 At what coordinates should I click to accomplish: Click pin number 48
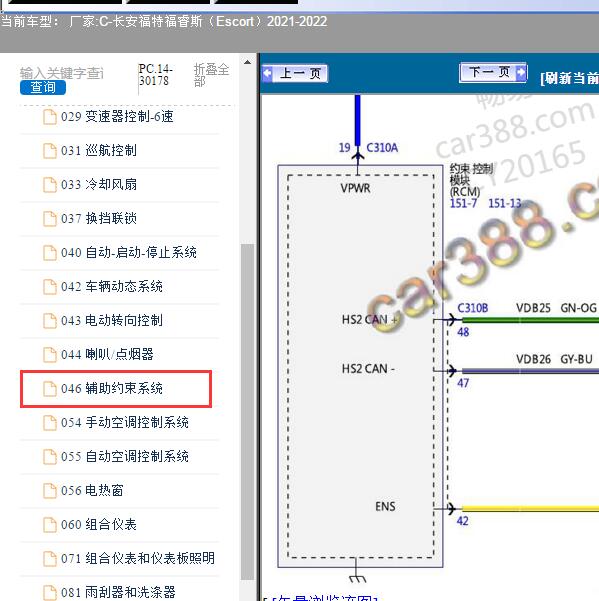463,332
